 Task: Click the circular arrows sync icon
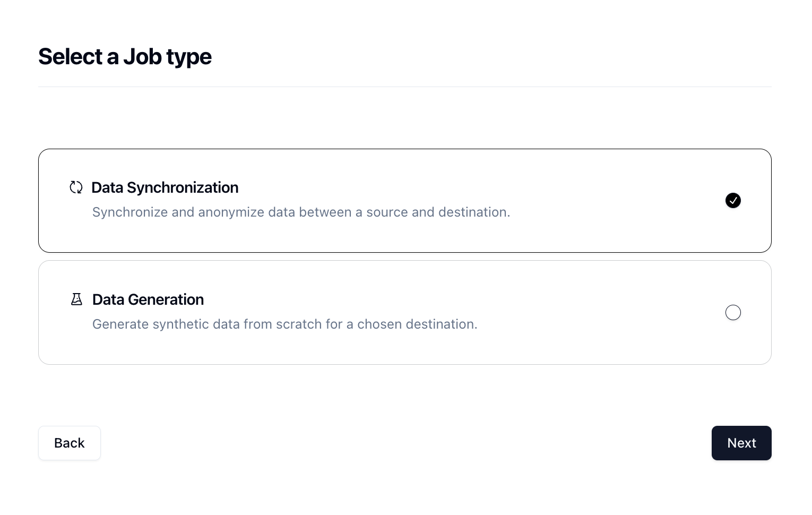(76, 187)
